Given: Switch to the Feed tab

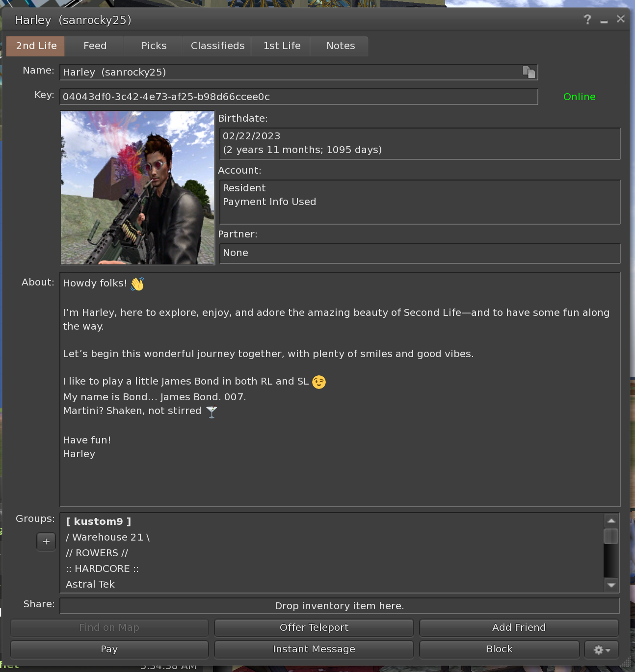Looking at the screenshot, I should coord(94,46).
